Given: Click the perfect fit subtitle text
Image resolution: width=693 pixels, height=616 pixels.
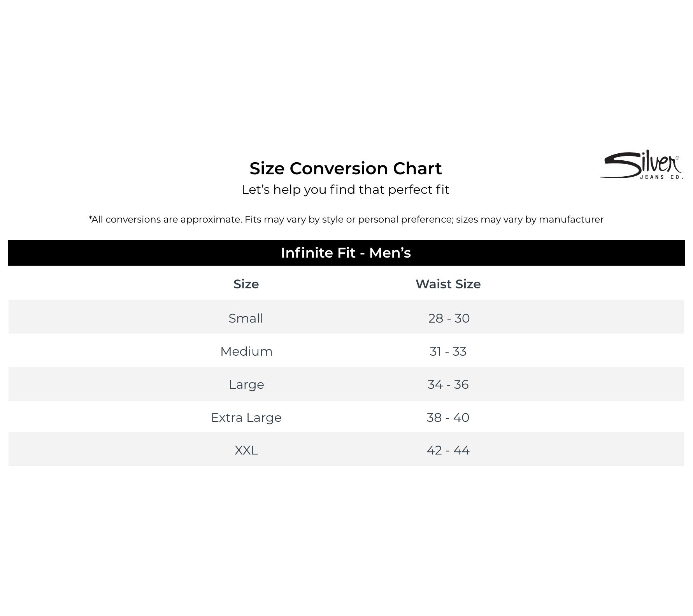Looking at the screenshot, I should click(346, 190).
